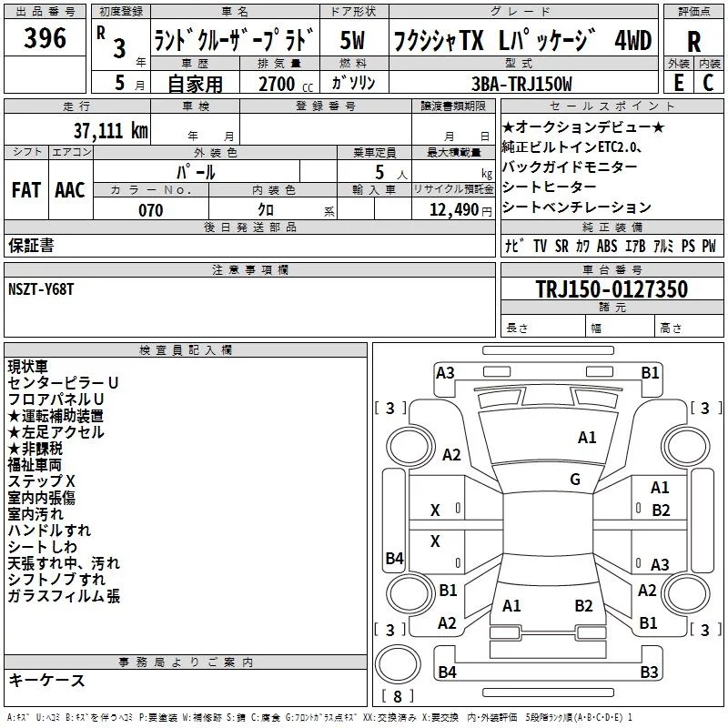Click recycle deposit 12,490円
The height and width of the screenshot is (728, 728).
460,210
